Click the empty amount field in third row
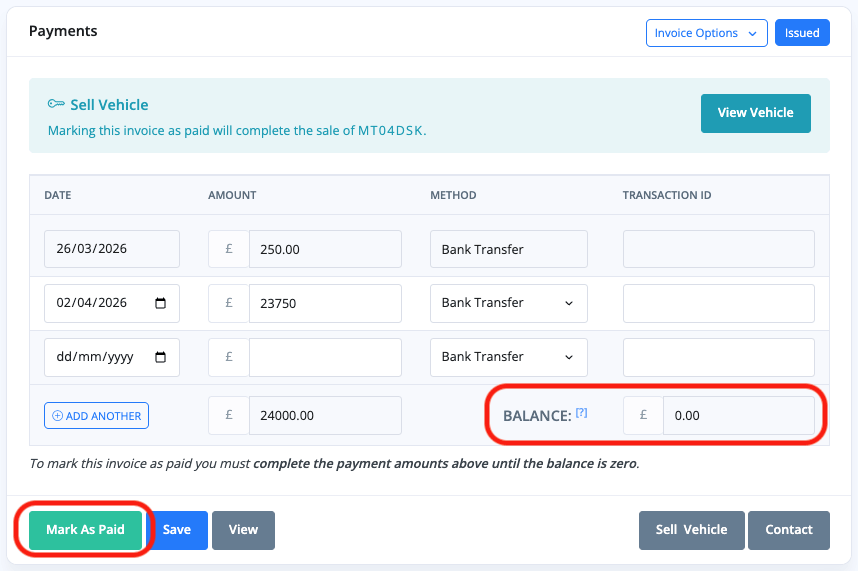Image resolution: width=858 pixels, height=571 pixels. coord(324,357)
